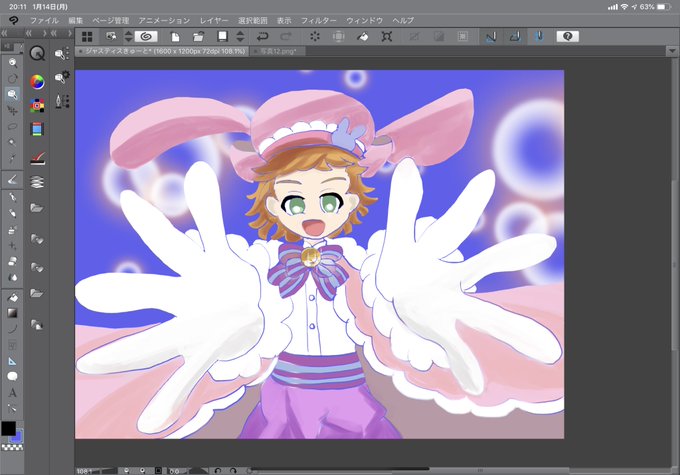
Task: Open Clip Studio via the spiral button
Action: [x=146, y=36]
